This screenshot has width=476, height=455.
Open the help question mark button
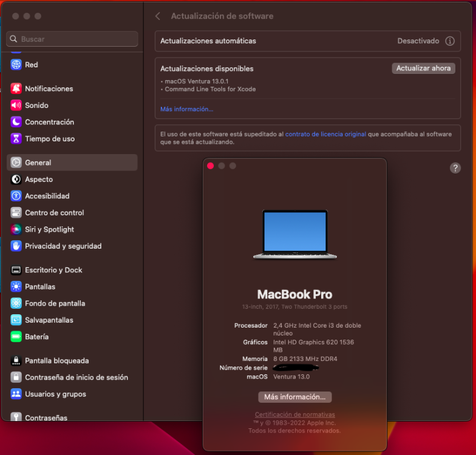(455, 168)
